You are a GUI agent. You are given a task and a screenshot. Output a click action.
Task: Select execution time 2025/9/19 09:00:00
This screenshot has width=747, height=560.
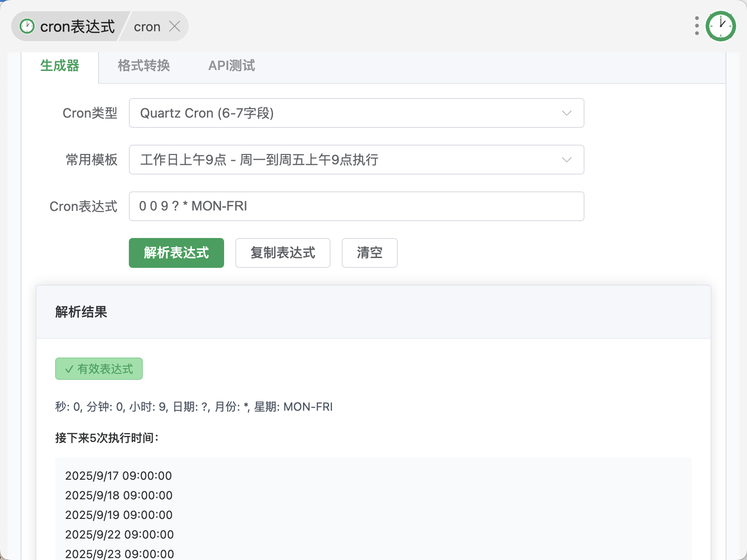pyautogui.click(x=119, y=515)
